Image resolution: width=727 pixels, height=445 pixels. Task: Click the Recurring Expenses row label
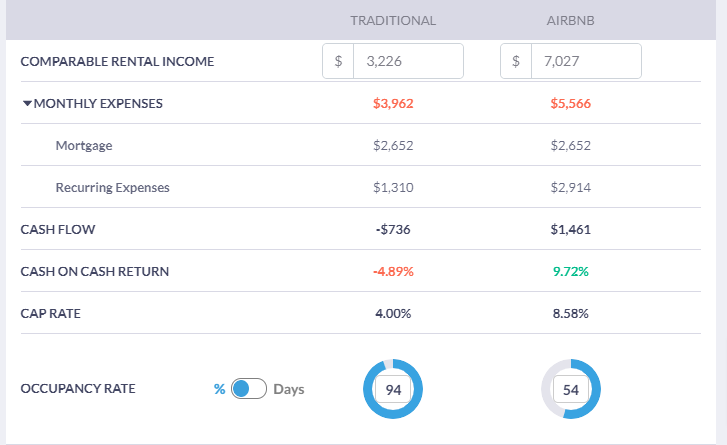click(112, 187)
